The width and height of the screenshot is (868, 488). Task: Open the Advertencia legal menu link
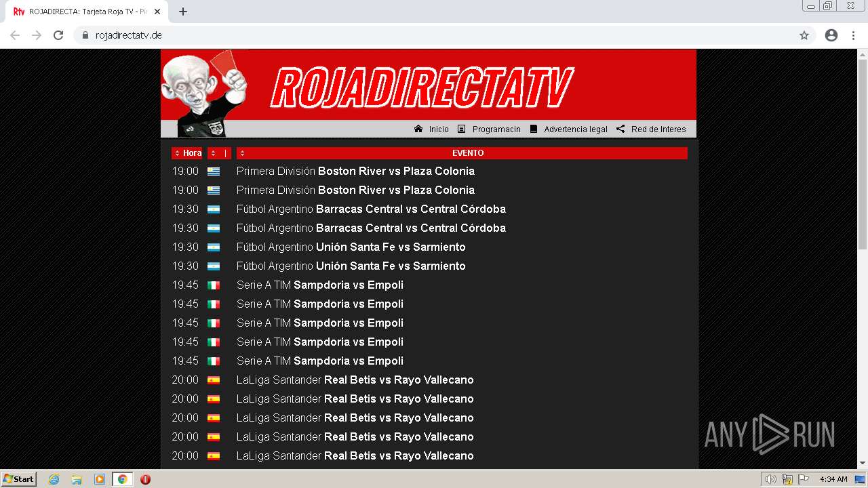click(576, 129)
